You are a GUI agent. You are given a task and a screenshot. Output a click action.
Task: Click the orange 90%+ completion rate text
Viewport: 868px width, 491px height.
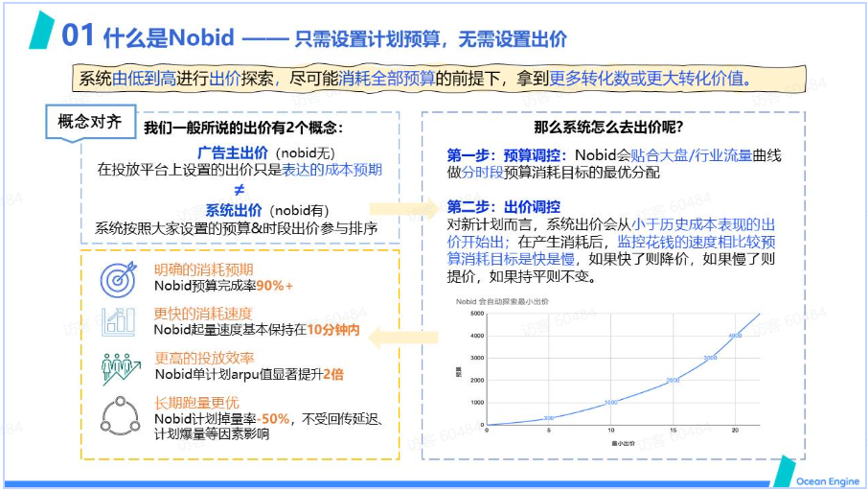point(275,286)
